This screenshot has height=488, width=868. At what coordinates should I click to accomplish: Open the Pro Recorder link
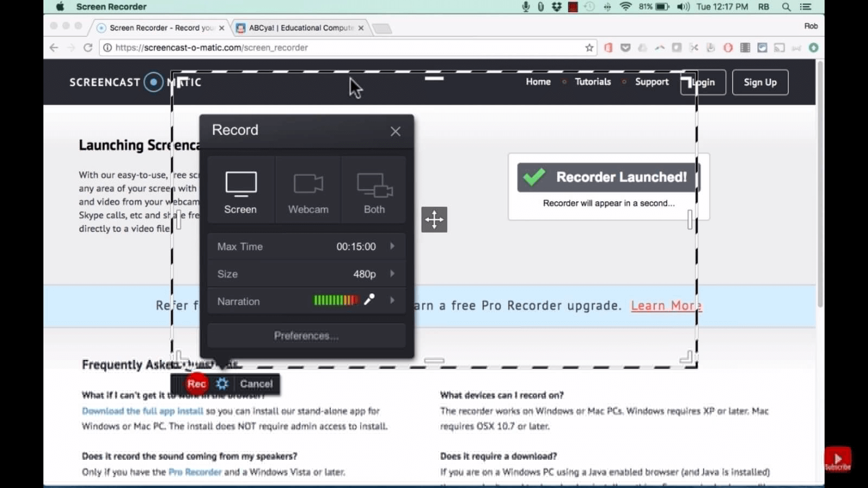click(x=195, y=472)
